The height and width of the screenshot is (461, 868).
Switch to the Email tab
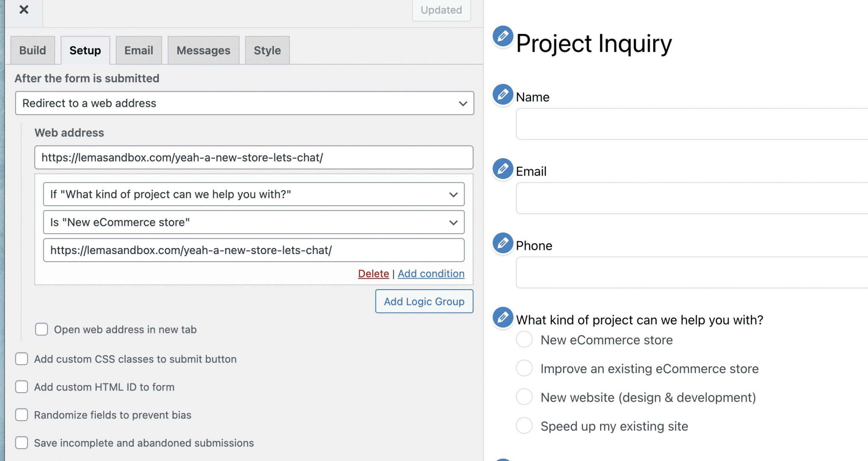pos(139,50)
